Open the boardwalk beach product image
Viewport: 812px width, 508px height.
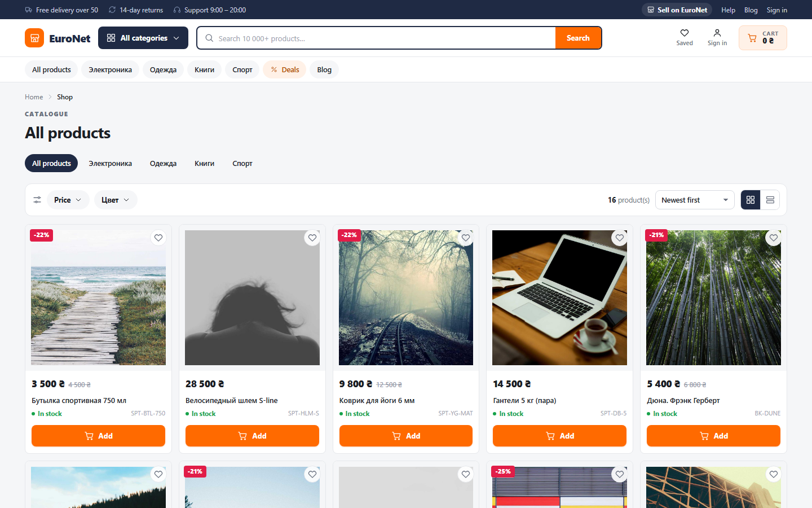(98, 297)
